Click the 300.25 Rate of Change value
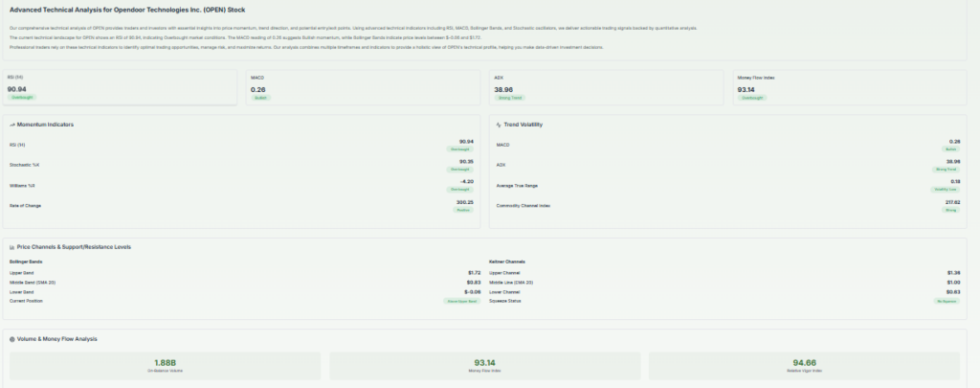The image size is (980, 388). coord(465,202)
